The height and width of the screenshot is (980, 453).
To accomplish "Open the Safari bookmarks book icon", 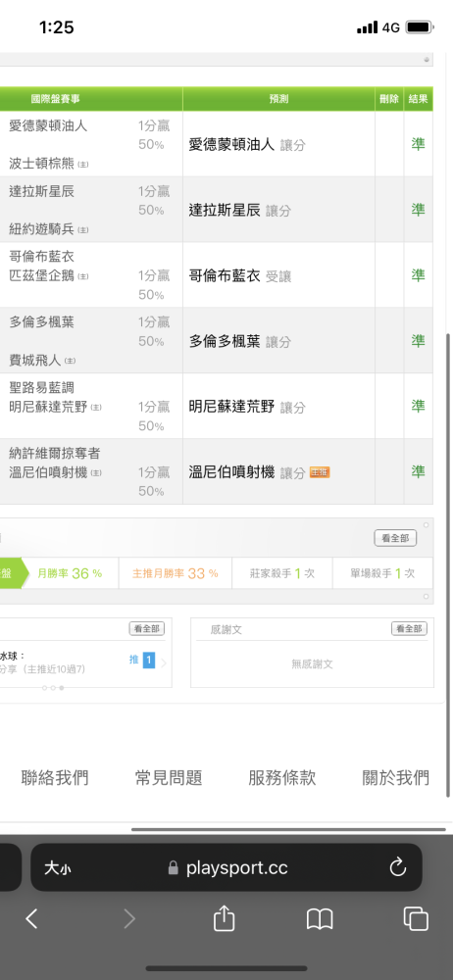I will point(320,919).
